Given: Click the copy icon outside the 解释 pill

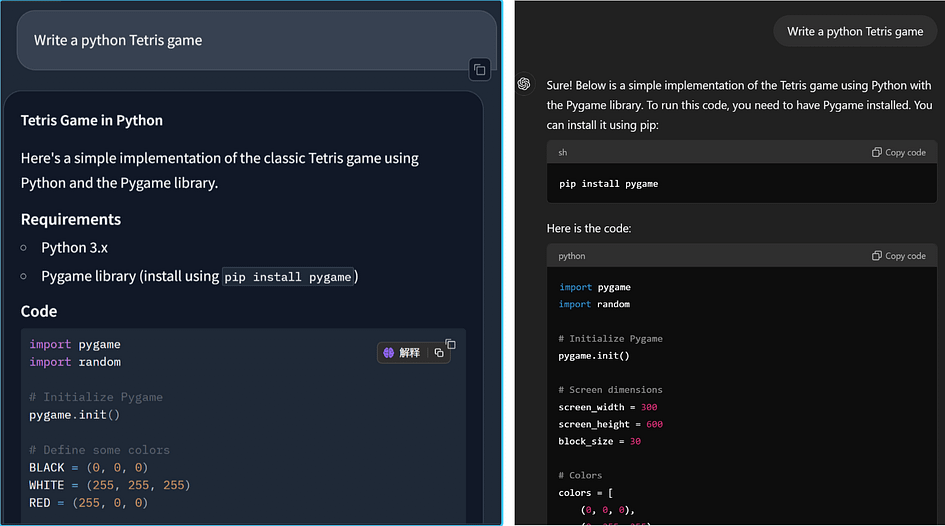Looking at the screenshot, I should [x=450, y=344].
